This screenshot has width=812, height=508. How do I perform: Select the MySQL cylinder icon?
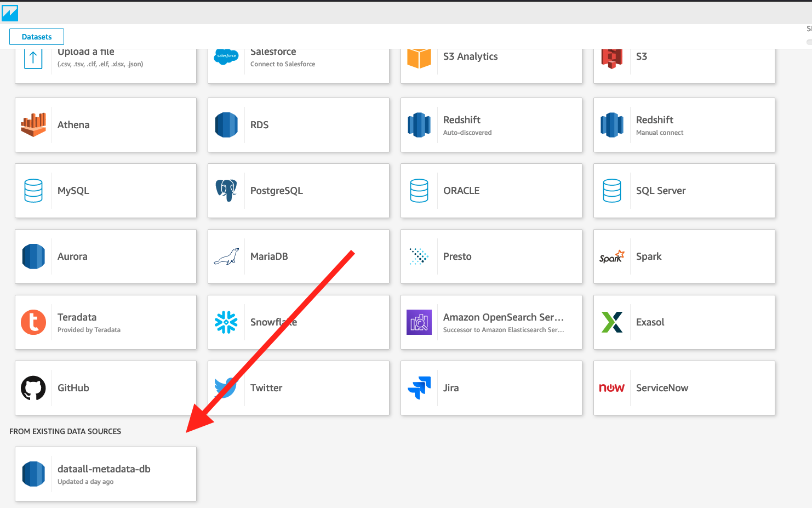[33, 191]
